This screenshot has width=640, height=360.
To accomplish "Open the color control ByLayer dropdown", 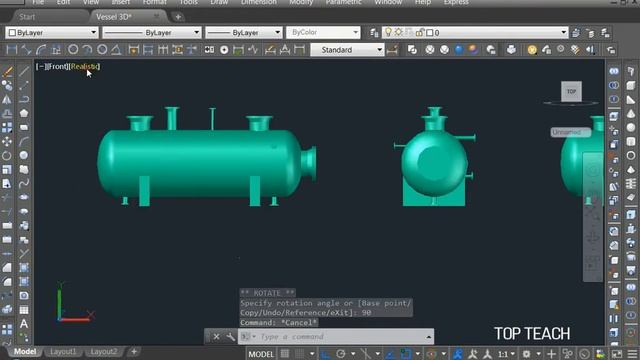I will point(52,32).
